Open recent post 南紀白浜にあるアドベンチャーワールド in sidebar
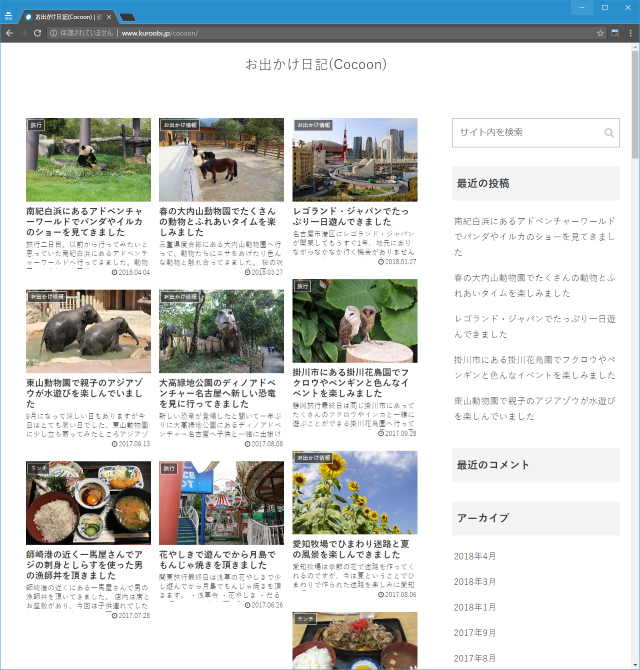Image resolution: width=640 pixels, height=670 pixels. click(534, 236)
